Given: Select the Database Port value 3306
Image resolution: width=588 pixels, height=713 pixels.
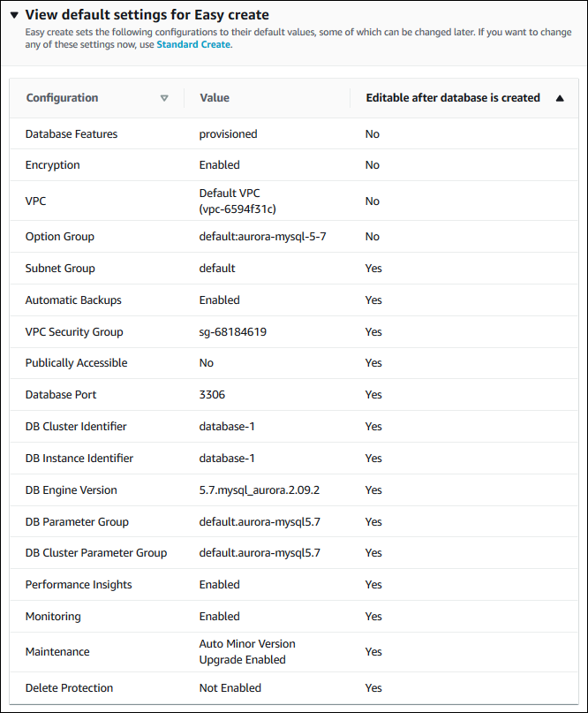Looking at the screenshot, I should click(x=212, y=395).
